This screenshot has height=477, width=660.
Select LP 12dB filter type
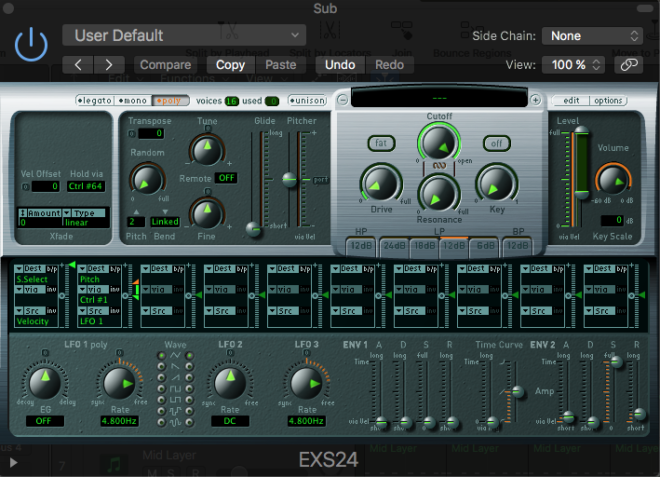click(454, 246)
